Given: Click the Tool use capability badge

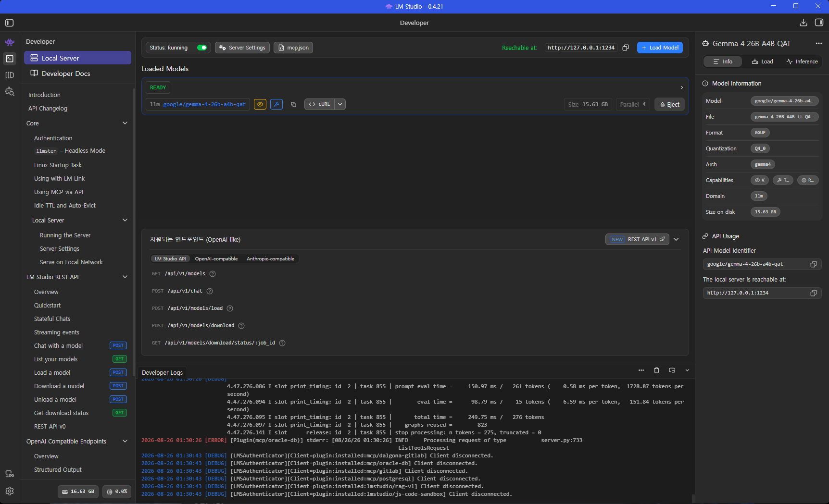Looking at the screenshot, I should point(783,180).
